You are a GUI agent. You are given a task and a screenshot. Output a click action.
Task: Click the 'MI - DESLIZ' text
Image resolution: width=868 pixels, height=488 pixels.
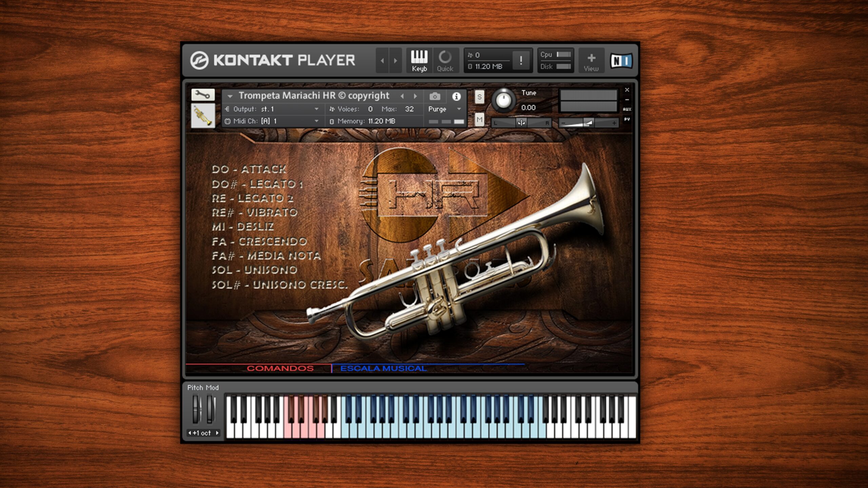click(243, 227)
